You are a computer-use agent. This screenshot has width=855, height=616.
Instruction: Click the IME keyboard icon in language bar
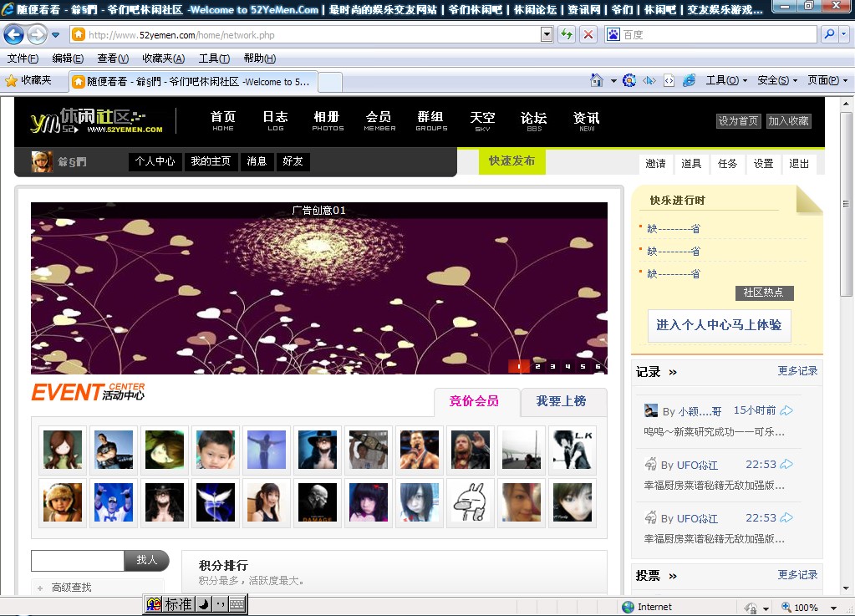(237, 604)
